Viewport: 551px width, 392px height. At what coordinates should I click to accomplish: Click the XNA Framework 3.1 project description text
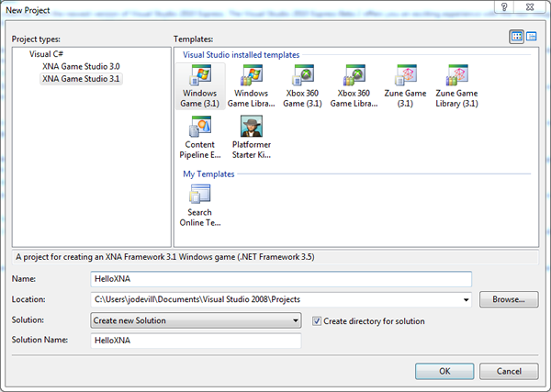point(165,257)
